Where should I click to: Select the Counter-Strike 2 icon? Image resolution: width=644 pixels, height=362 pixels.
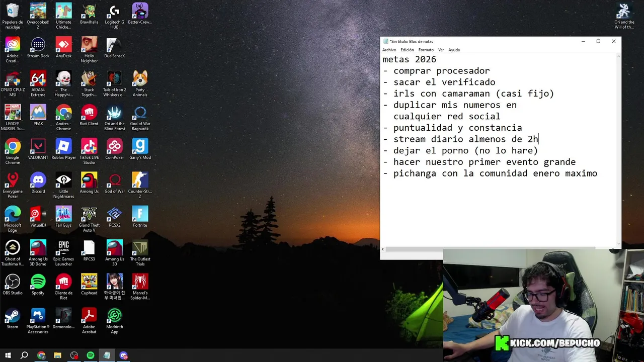(x=140, y=186)
